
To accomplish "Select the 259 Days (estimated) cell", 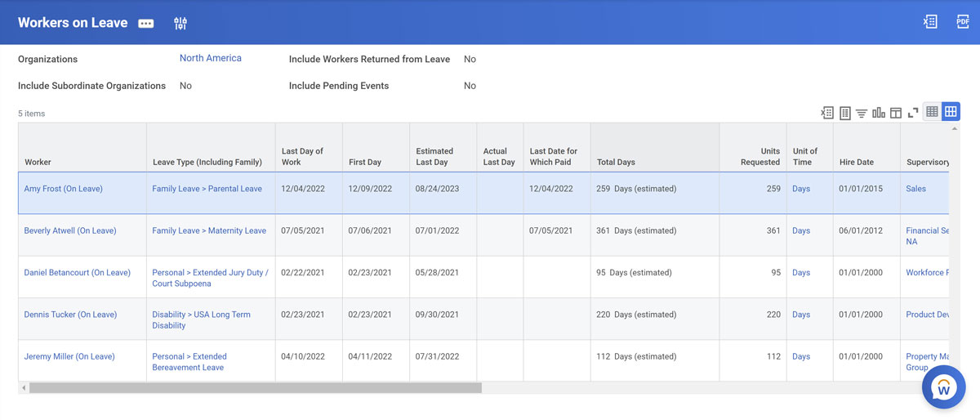I will (x=655, y=193).
